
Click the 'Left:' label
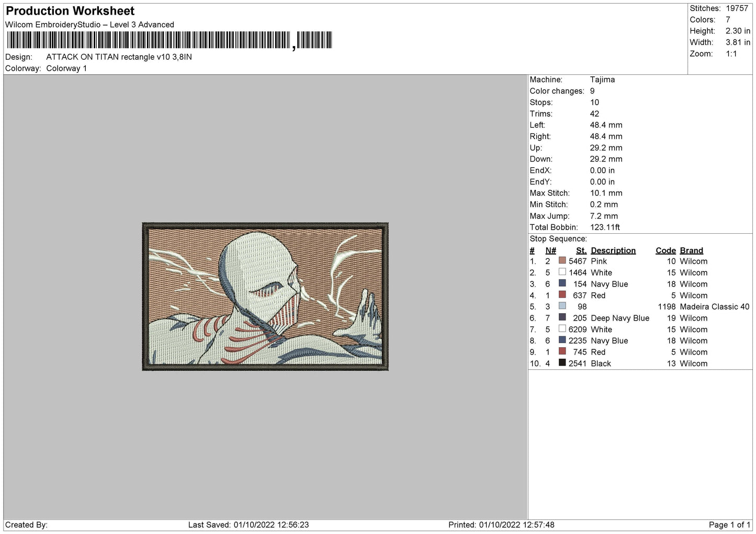pos(537,125)
